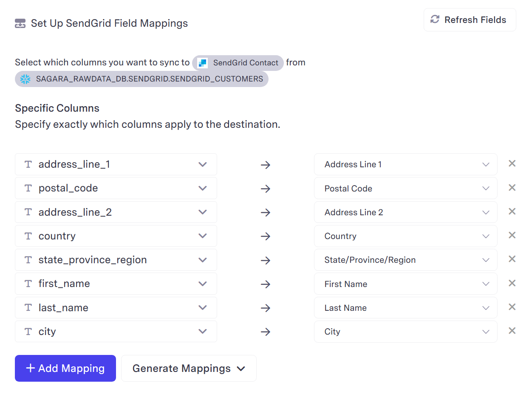Click the SendGrid Contact badge
The image size is (532, 394).
point(238,63)
